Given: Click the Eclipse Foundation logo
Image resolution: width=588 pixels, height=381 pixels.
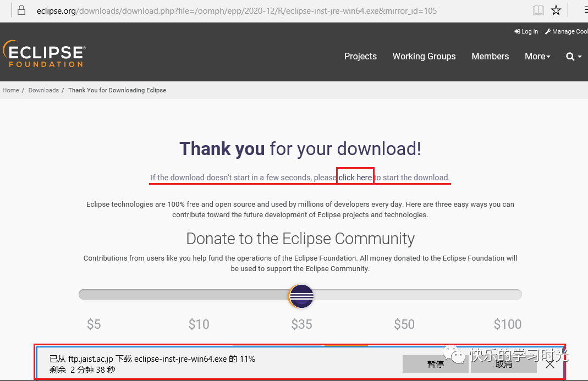Looking at the screenshot, I should (x=44, y=54).
